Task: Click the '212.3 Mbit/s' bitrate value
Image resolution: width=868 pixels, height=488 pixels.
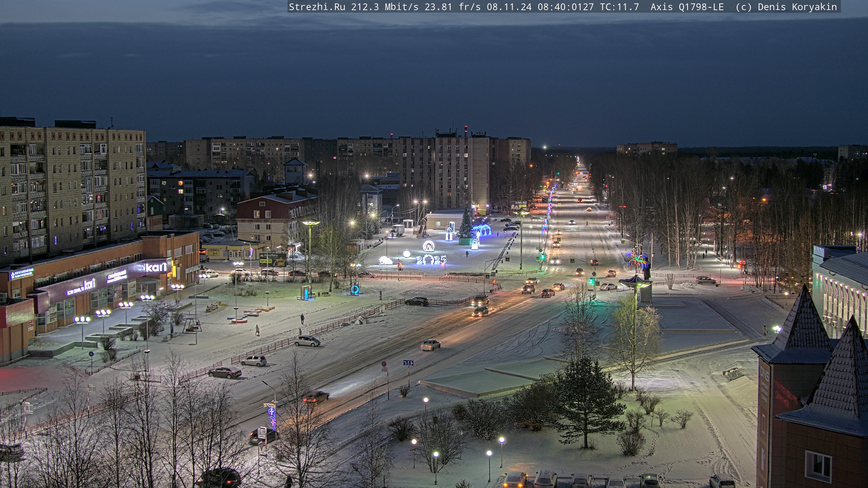Action: point(385,7)
